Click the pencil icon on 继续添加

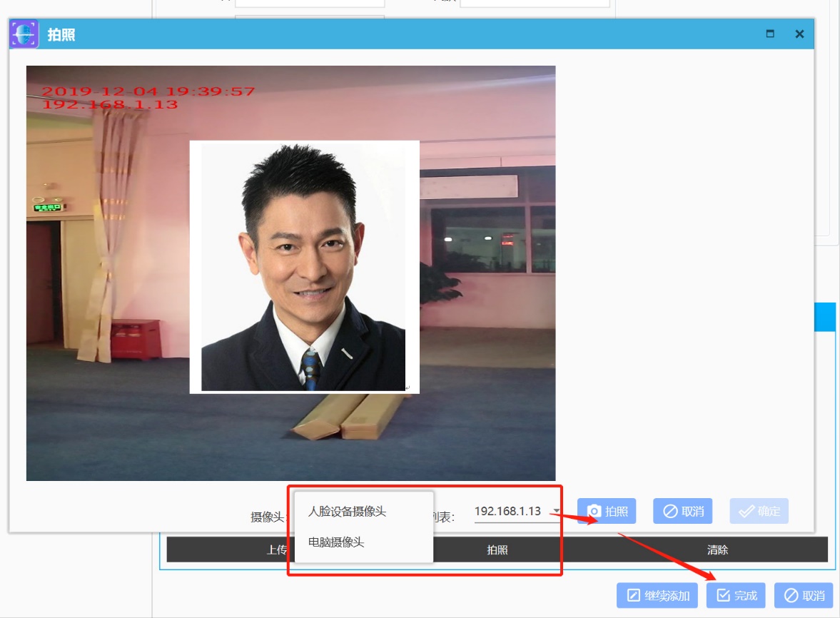coord(633,595)
